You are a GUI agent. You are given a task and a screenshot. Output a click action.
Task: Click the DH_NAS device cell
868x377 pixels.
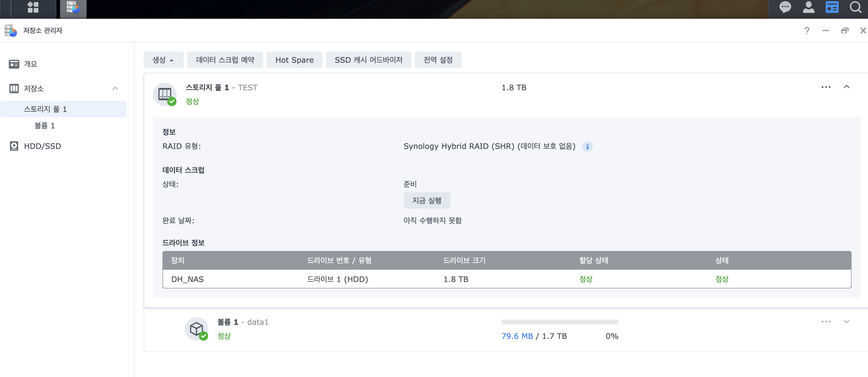[187, 279]
